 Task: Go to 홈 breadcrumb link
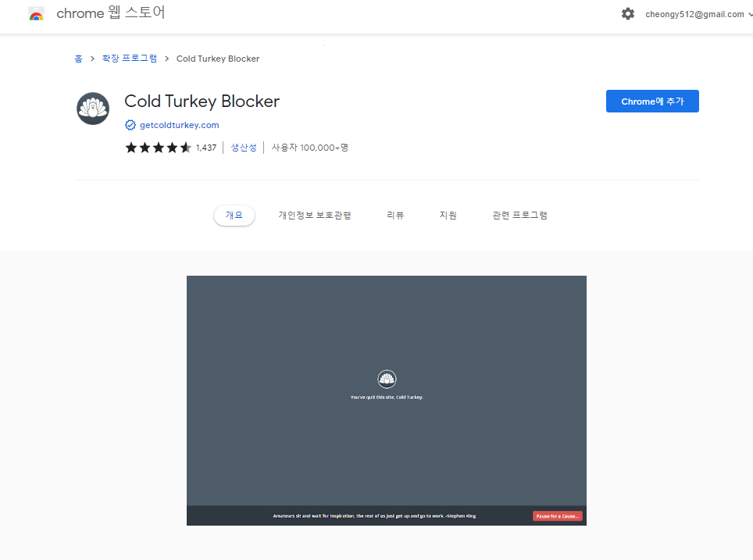78,59
